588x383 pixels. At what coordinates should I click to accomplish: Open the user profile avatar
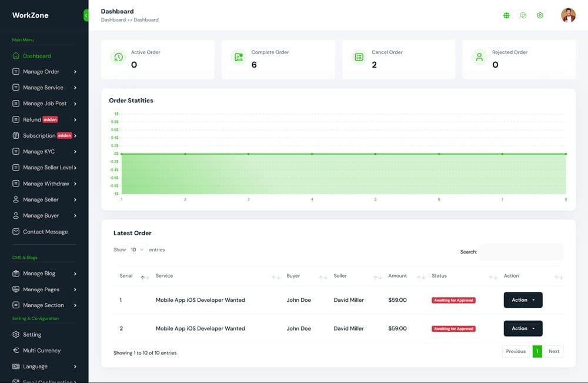[568, 15]
